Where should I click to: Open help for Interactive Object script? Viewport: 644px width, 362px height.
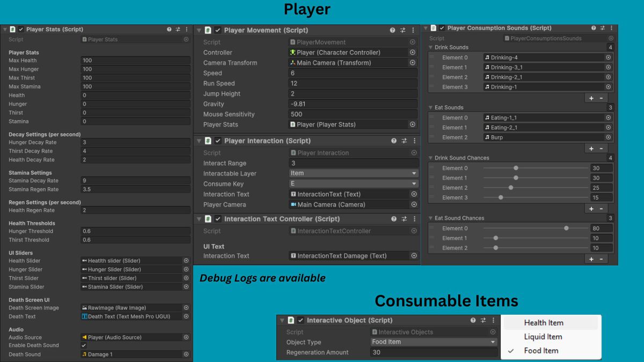[473, 320]
